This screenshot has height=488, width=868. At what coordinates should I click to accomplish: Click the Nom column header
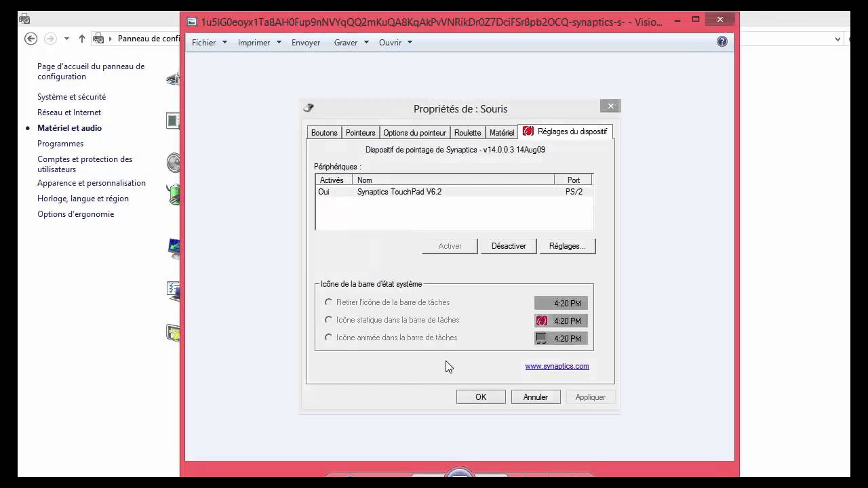tap(453, 180)
